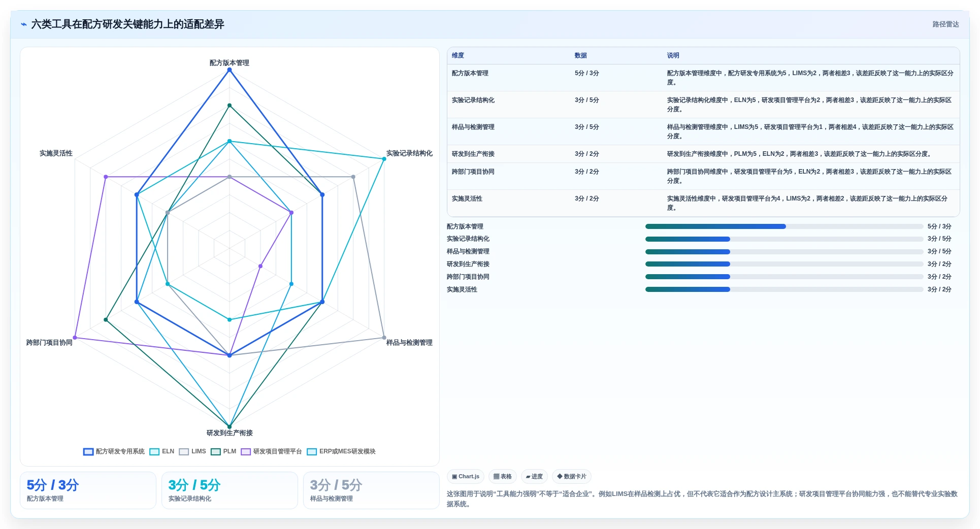Toggle 配方研发专用系统 legend swatch

tap(88, 452)
